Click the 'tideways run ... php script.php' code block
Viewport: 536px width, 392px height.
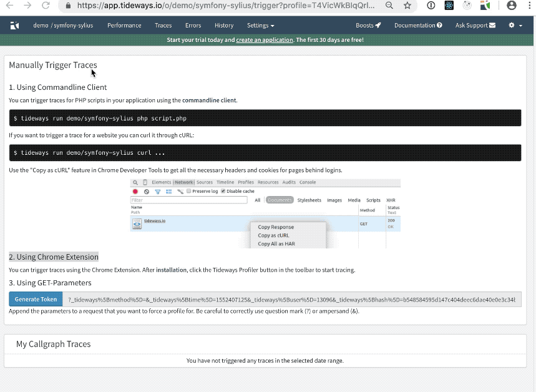tap(265, 118)
